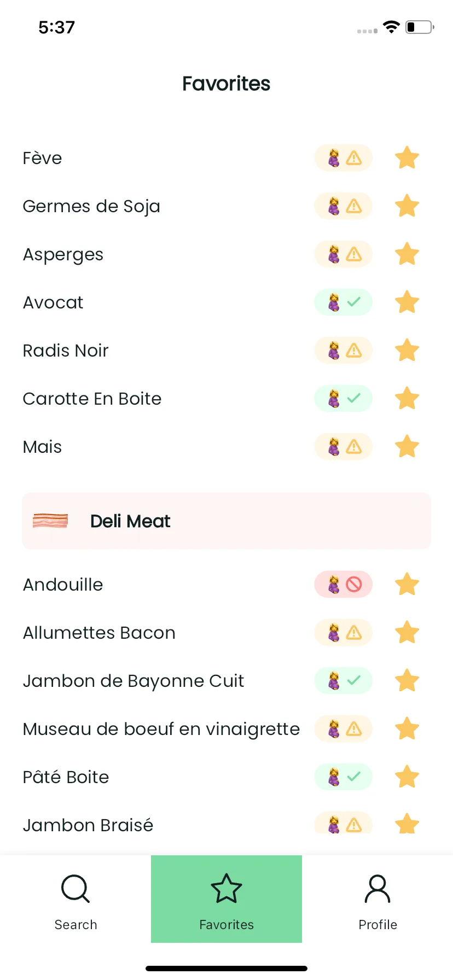Open the Search tab
This screenshot has height=980, width=453.
pos(75,899)
